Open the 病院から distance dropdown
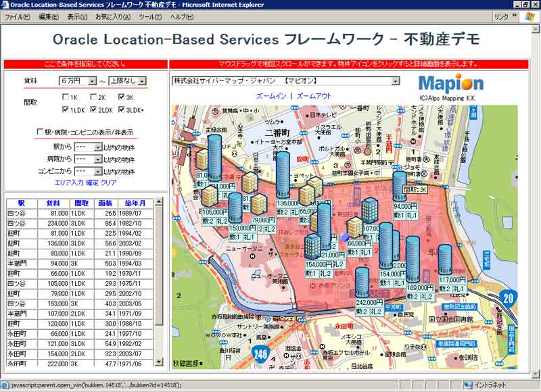541x392 pixels. 88,160
